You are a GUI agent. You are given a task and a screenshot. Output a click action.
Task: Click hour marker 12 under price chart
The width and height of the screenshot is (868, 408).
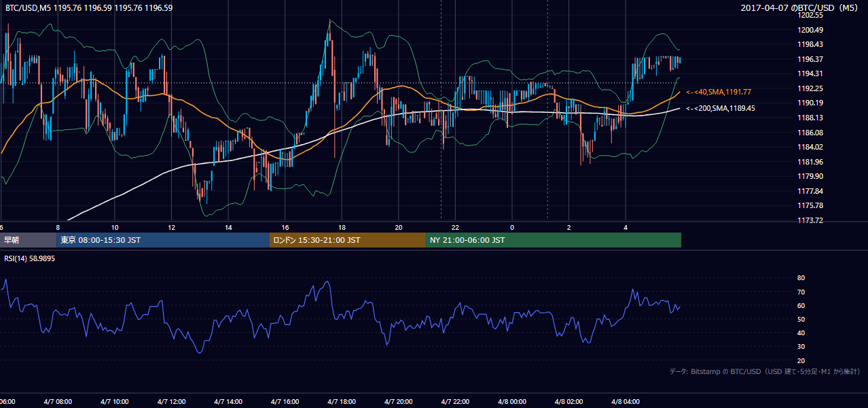click(x=172, y=227)
